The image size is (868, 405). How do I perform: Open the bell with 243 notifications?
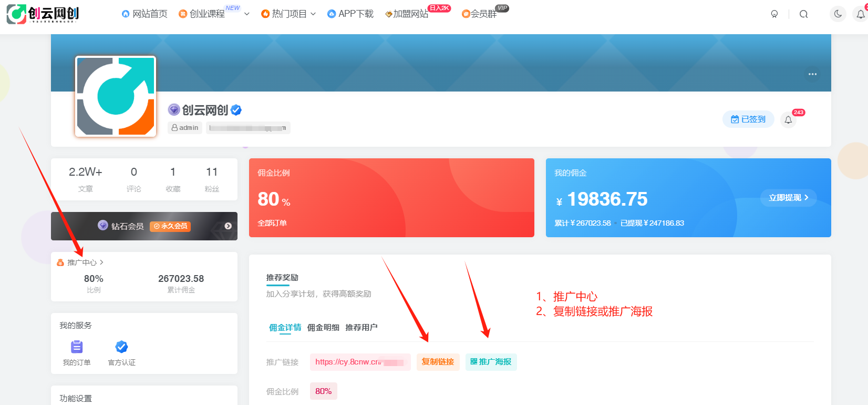pyautogui.click(x=788, y=120)
